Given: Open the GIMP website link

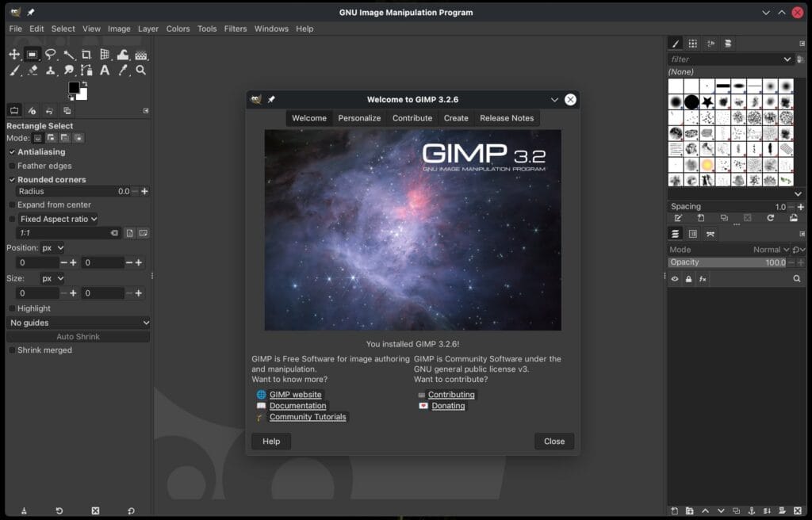Looking at the screenshot, I should (295, 395).
